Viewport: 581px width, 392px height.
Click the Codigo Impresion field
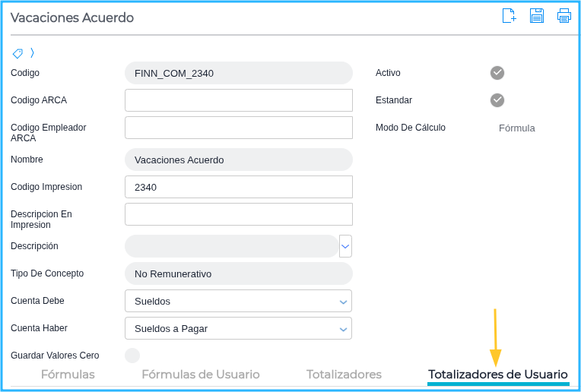pos(239,187)
